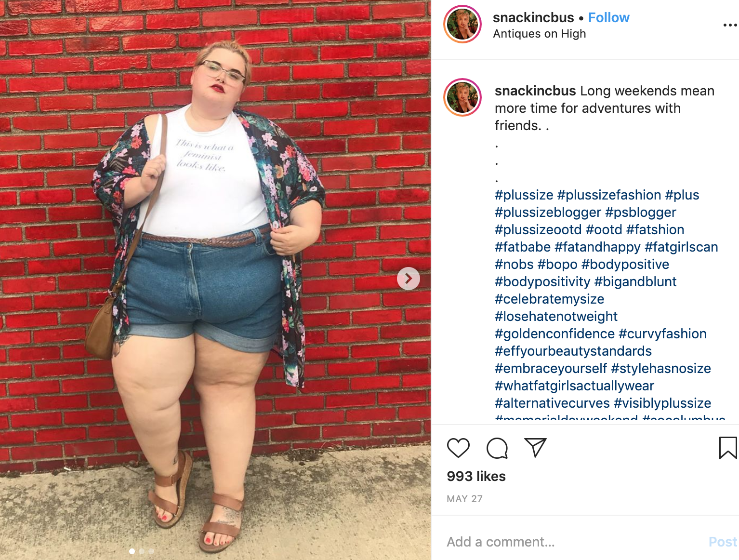Click the Post comment button

tap(723, 542)
